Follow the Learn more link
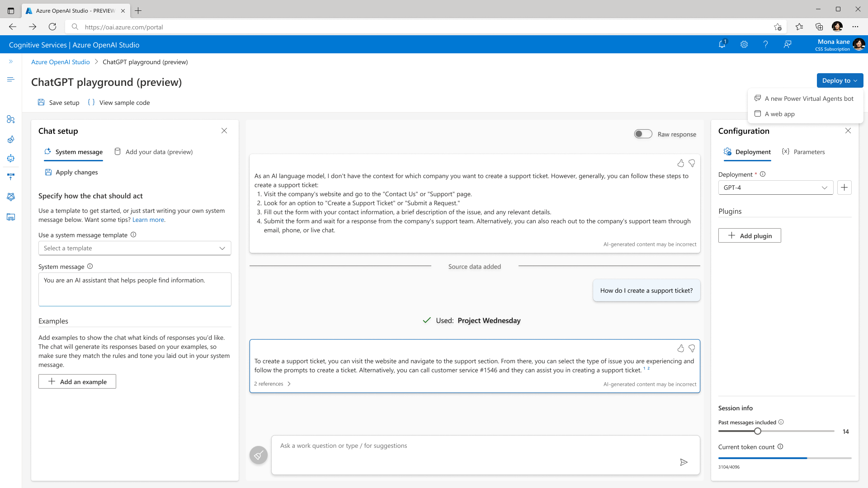 tap(148, 220)
